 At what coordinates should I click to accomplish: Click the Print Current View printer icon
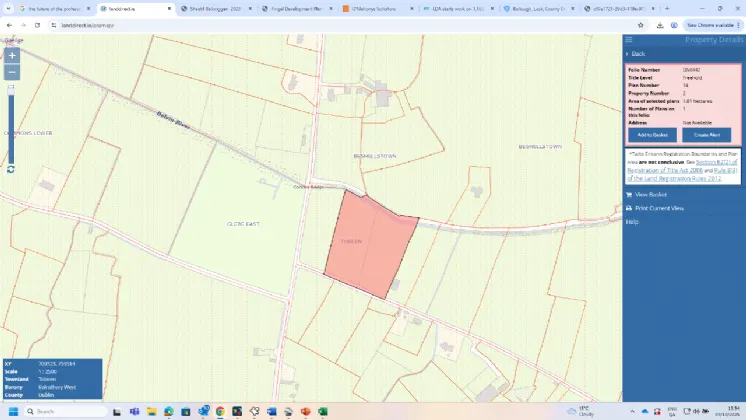629,208
